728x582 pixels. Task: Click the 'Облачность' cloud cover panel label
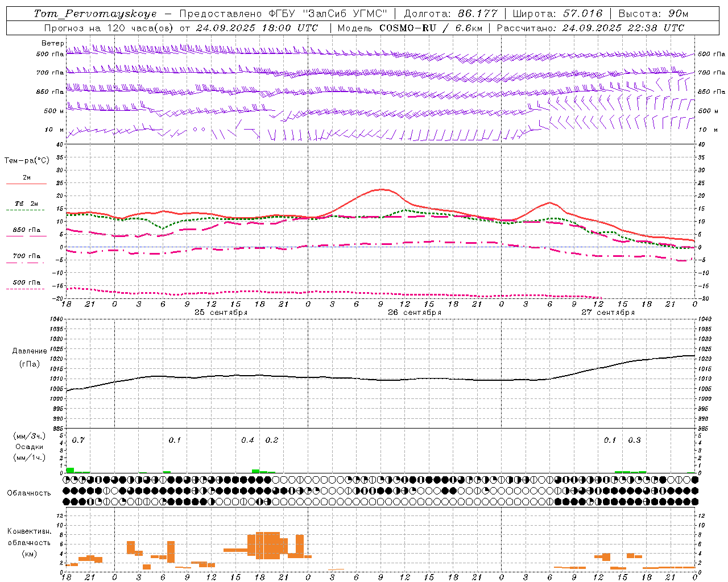(x=29, y=493)
